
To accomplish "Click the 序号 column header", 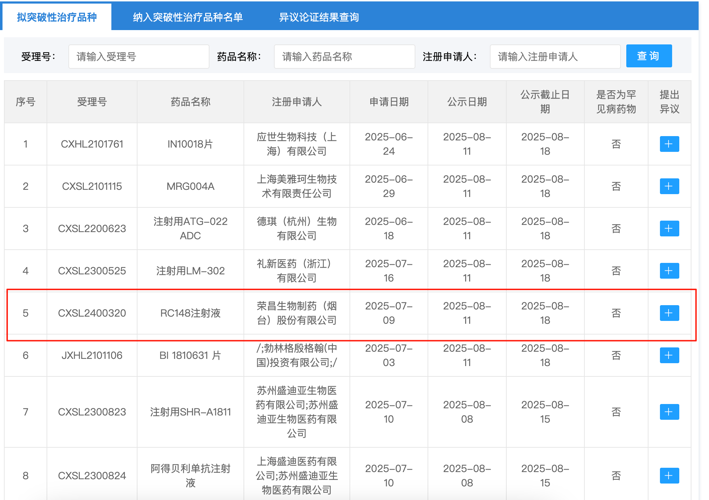I will coord(25,102).
